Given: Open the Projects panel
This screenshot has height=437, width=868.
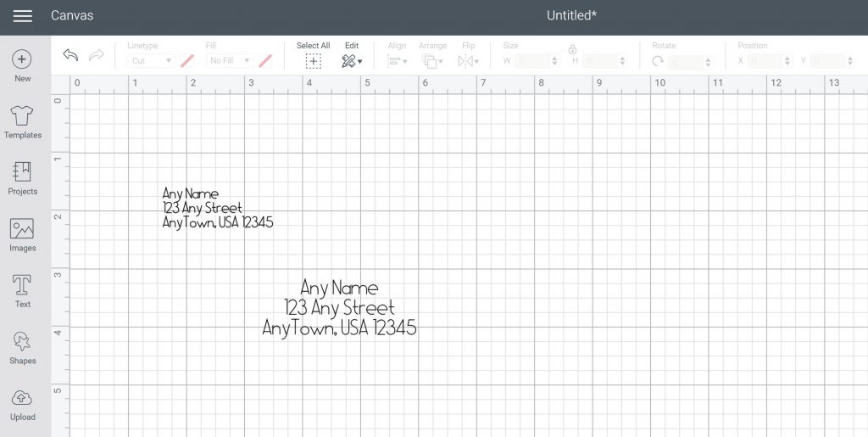Looking at the screenshot, I should coord(23,172).
